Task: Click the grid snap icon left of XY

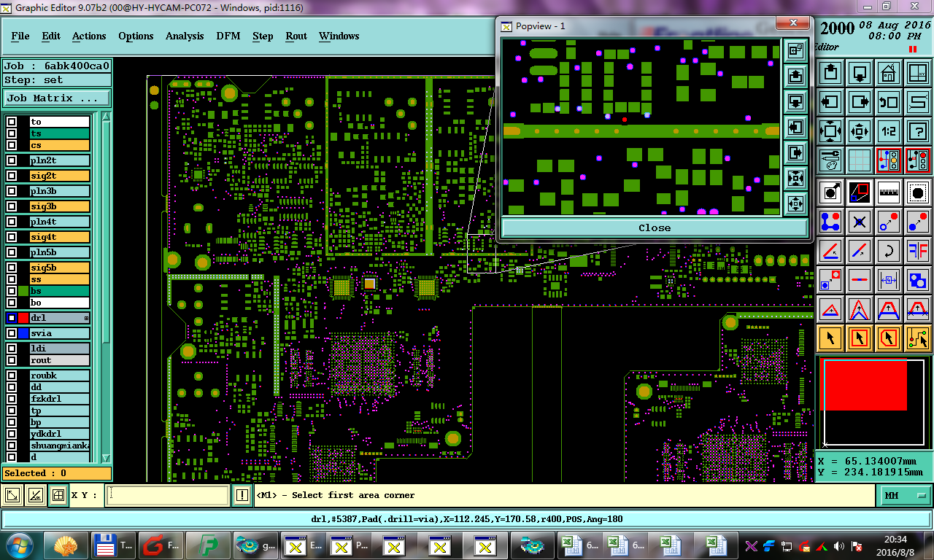Action: 58,496
